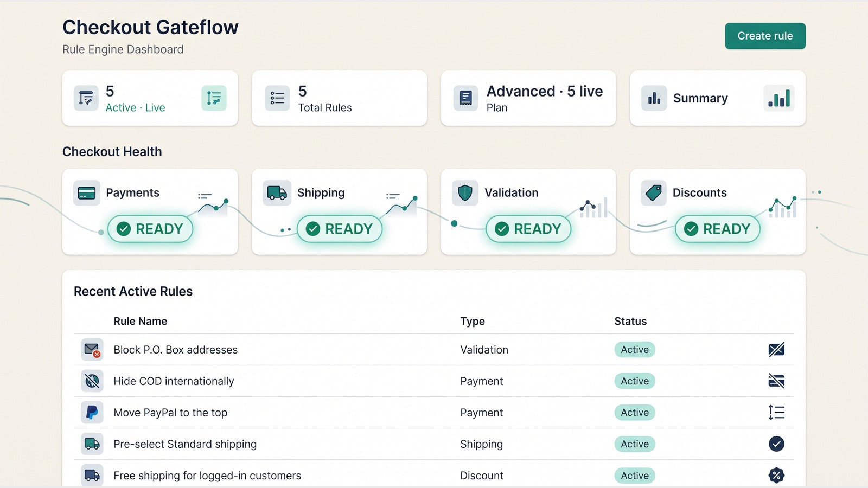The image size is (868, 488).
Task: Click the Active · Live label
Action: (135, 107)
